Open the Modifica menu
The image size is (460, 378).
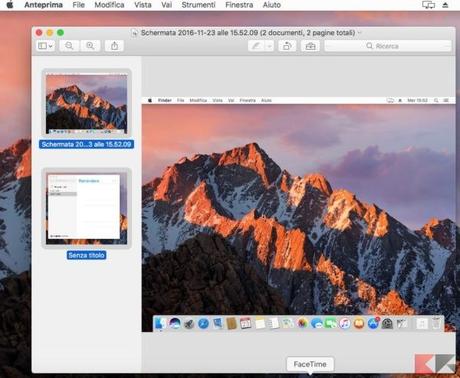pyautogui.click(x=109, y=5)
